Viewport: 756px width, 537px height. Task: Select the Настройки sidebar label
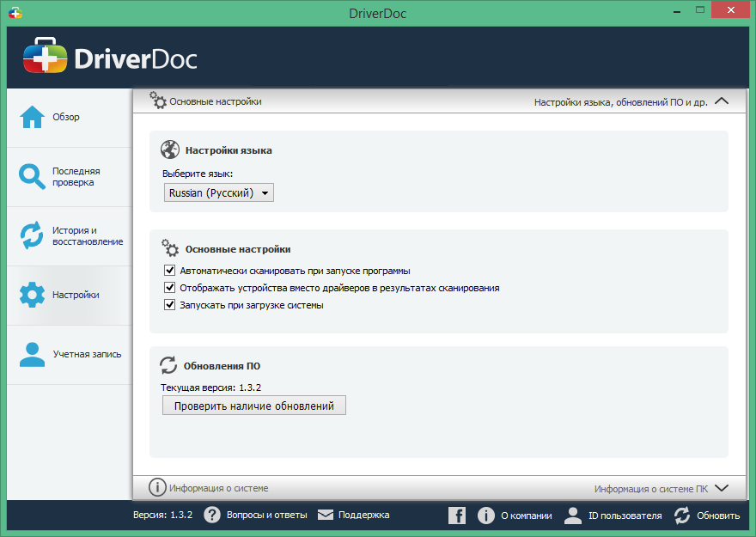click(76, 295)
